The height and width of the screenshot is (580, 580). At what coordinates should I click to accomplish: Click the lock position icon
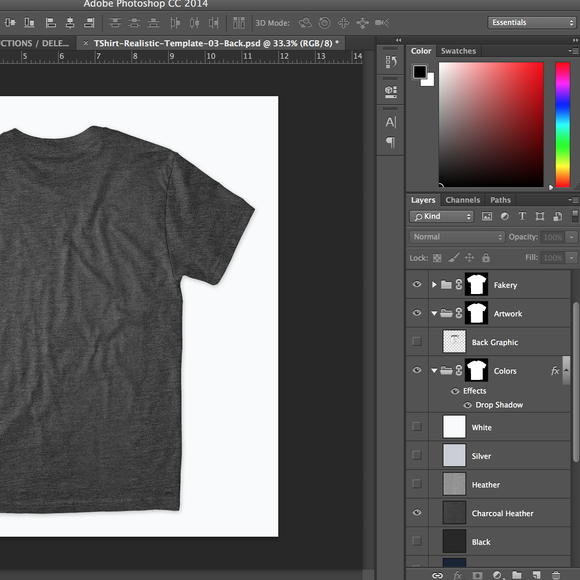pyautogui.click(x=469, y=257)
